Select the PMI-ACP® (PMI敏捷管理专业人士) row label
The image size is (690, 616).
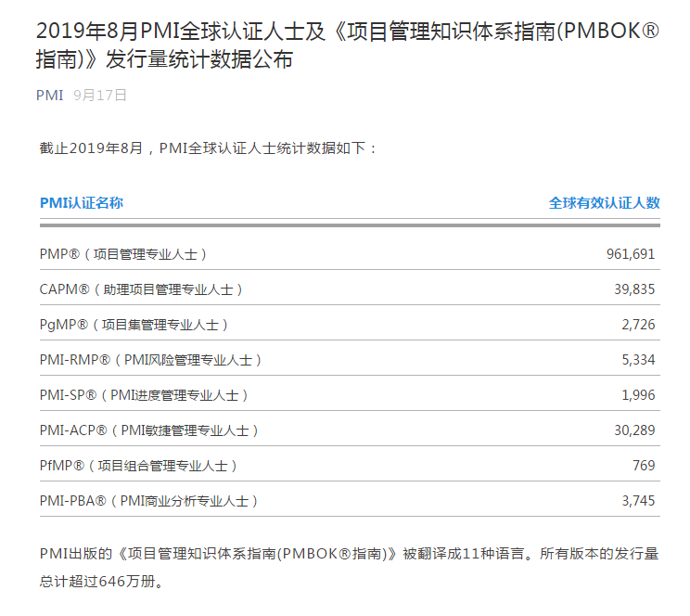149,430
